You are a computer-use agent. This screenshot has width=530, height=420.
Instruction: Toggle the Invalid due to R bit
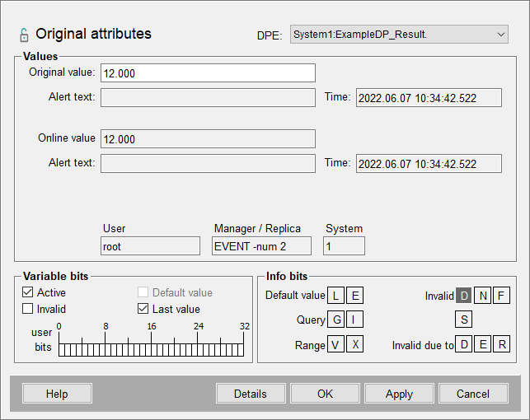click(x=501, y=344)
